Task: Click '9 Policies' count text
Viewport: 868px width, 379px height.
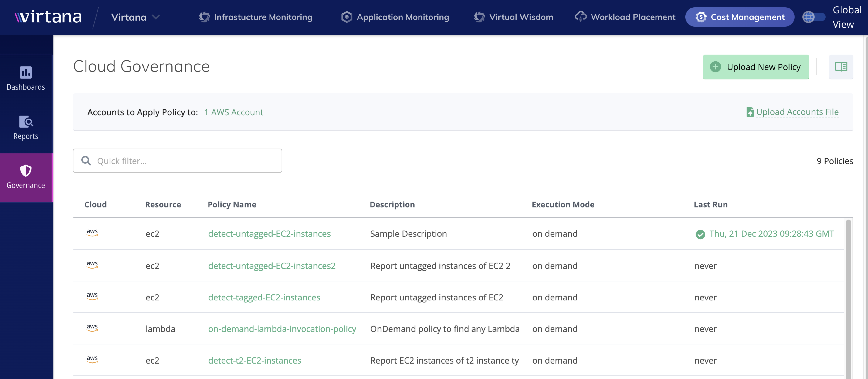Action: tap(835, 161)
